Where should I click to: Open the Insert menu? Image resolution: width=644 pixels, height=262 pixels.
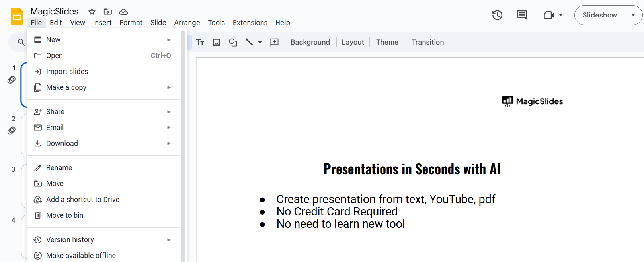coord(102,23)
